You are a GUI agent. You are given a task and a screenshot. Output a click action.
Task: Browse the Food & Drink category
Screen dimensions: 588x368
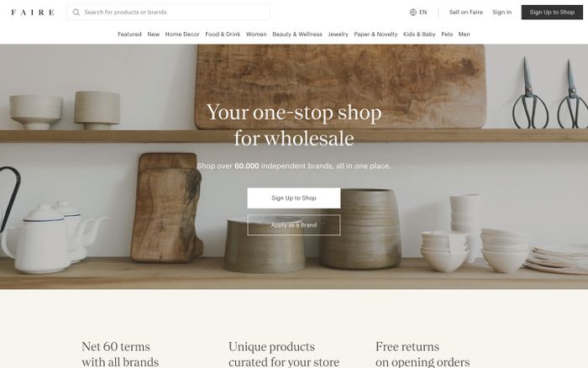coord(223,34)
